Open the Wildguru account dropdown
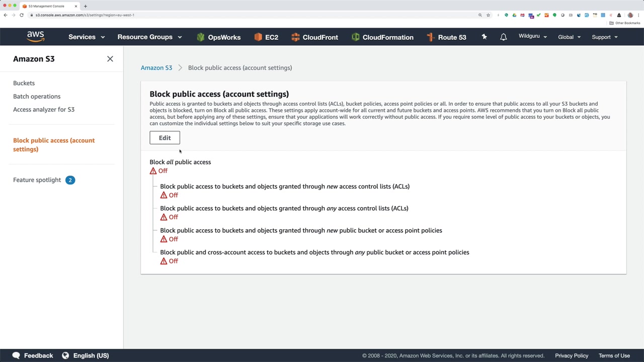 (x=532, y=37)
